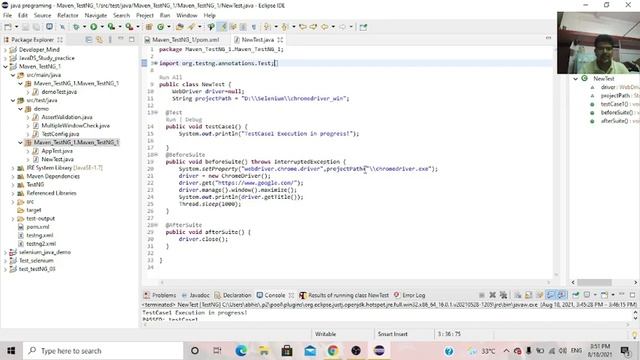Toggle Pin Console button

tap(575, 295)
